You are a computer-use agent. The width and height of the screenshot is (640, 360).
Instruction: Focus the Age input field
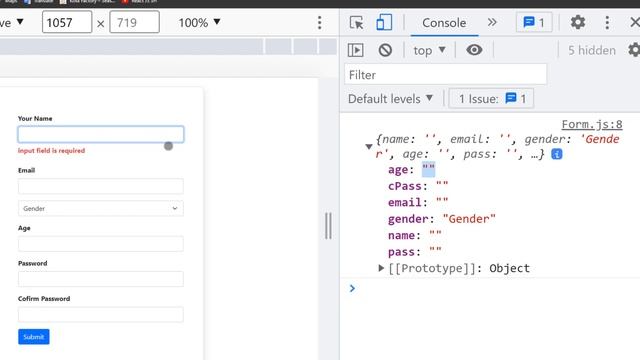[x=101, y=244]
